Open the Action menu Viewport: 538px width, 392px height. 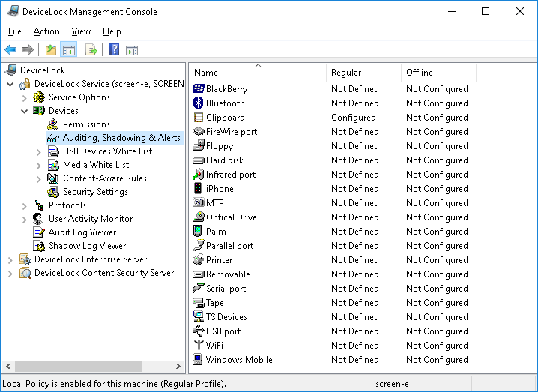coord(46,31)
